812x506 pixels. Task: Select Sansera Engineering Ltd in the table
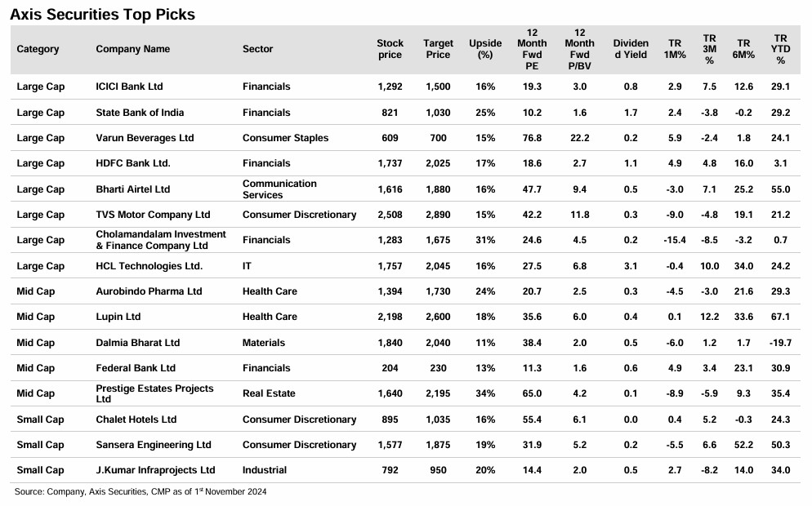(x=154, y=445)
